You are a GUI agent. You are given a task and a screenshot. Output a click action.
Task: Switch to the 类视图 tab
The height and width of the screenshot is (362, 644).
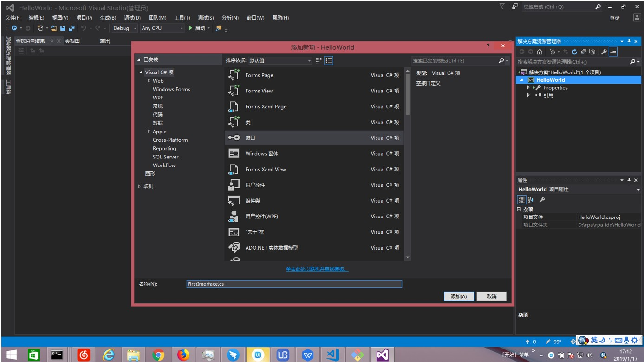point(72,41)
